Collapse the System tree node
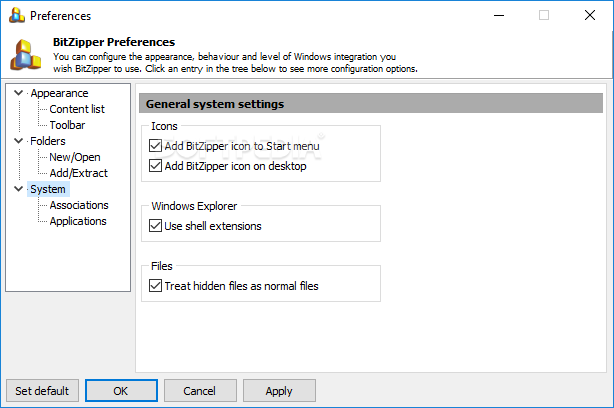 tap(18, 189)
